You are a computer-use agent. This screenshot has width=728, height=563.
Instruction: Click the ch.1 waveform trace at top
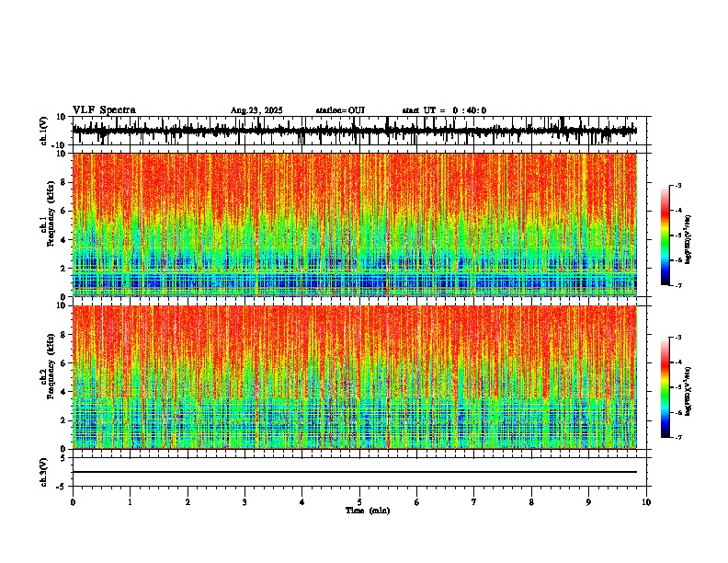pos(354,131)
